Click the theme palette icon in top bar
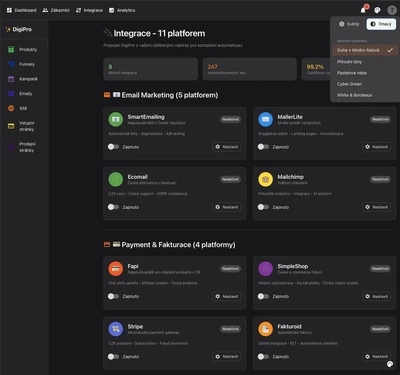 377,10
